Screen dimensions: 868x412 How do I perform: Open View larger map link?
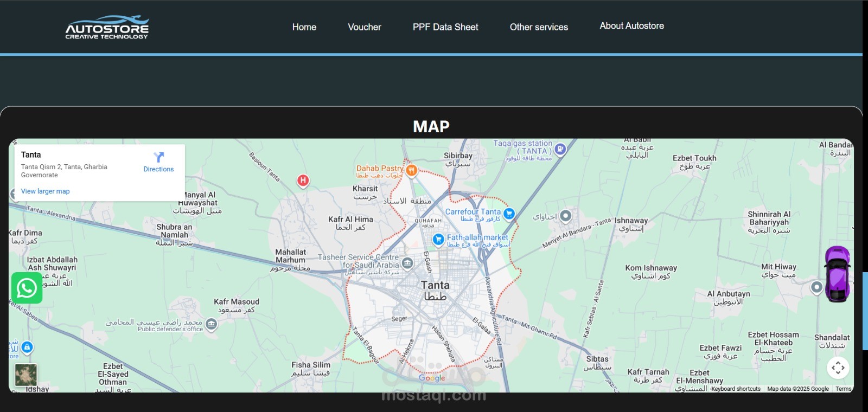coord(45,191)
